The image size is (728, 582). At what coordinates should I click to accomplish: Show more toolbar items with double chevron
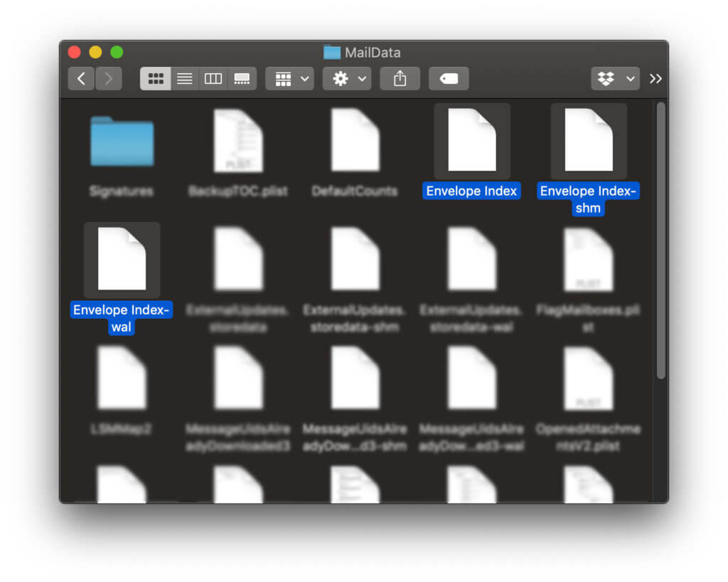tap(655, 78)
